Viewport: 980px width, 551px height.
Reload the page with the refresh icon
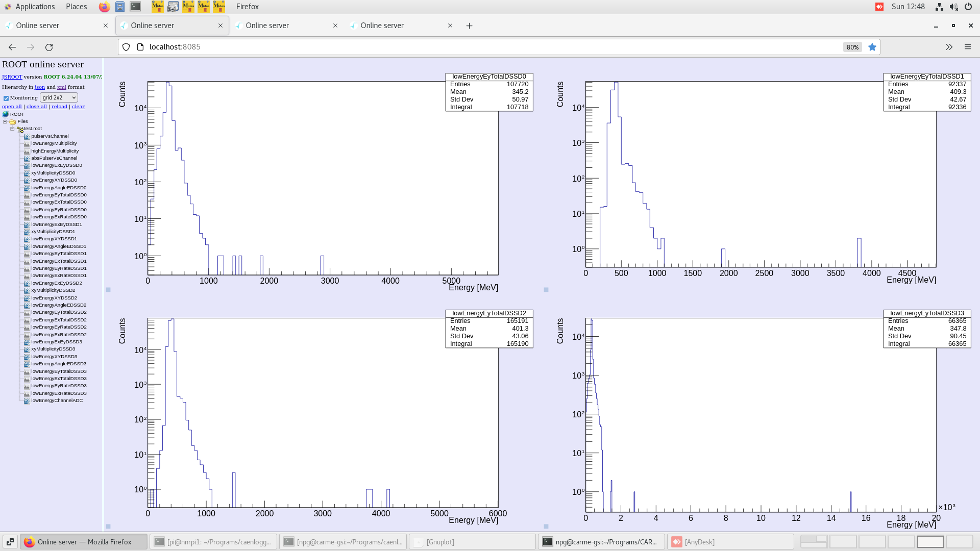pyautogui.click(x=50, y=47)
